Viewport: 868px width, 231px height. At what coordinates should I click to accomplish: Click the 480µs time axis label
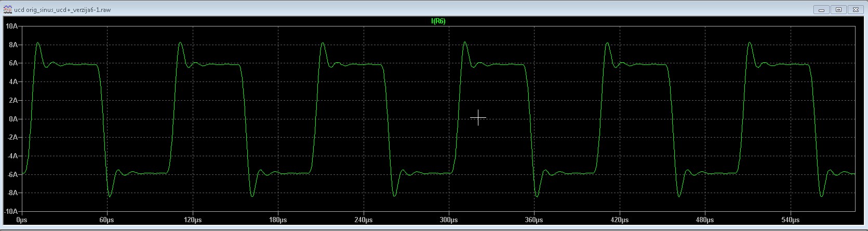(704, 220)
